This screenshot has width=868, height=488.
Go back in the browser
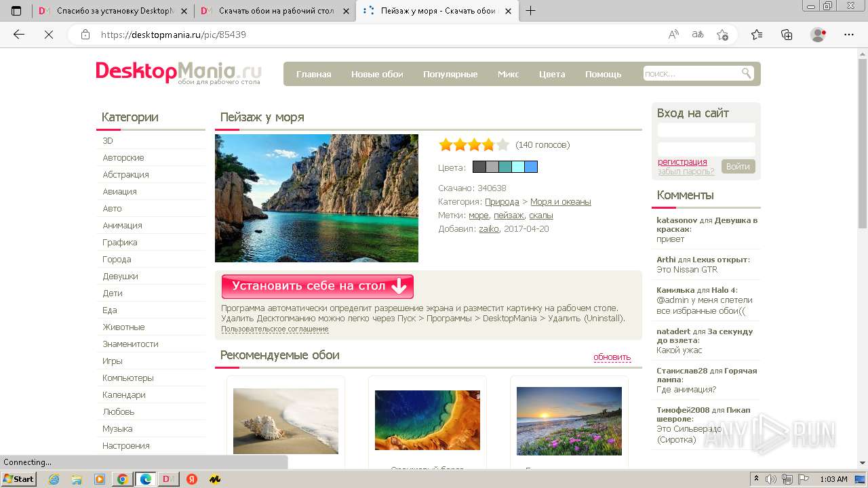click(19, 35)
